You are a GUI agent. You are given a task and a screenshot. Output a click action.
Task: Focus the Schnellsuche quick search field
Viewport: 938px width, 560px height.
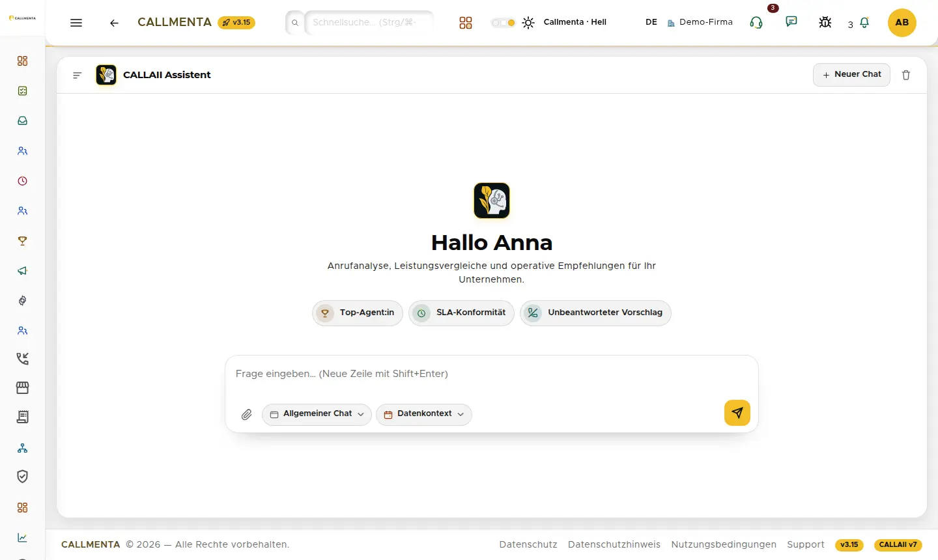pos(369,22)
